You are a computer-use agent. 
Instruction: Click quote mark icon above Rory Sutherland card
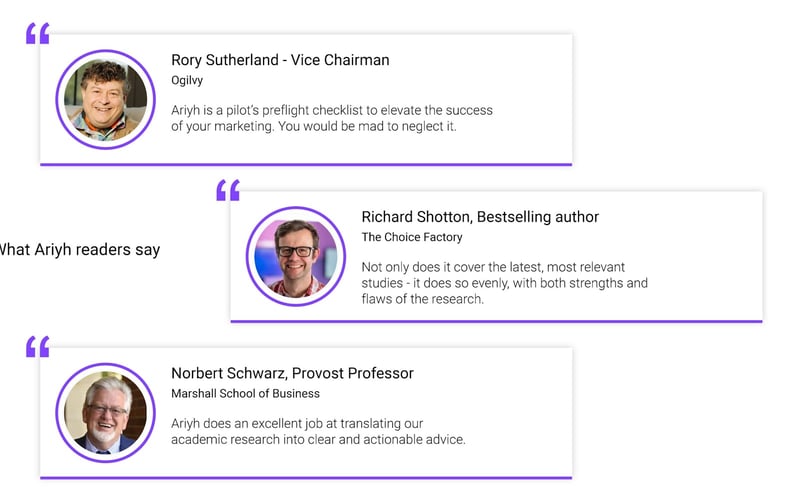click(38, 33)
